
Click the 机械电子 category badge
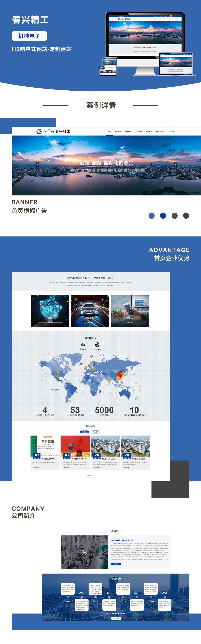29,36
